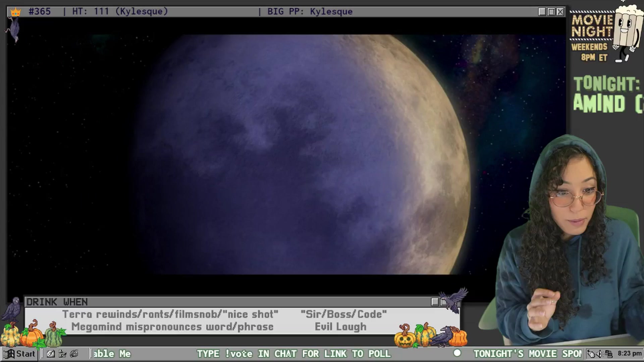Click the 'able Me' scrolling taskbar text
The height and width of the screenshot is (362, 644).
(x=112, y=354)
